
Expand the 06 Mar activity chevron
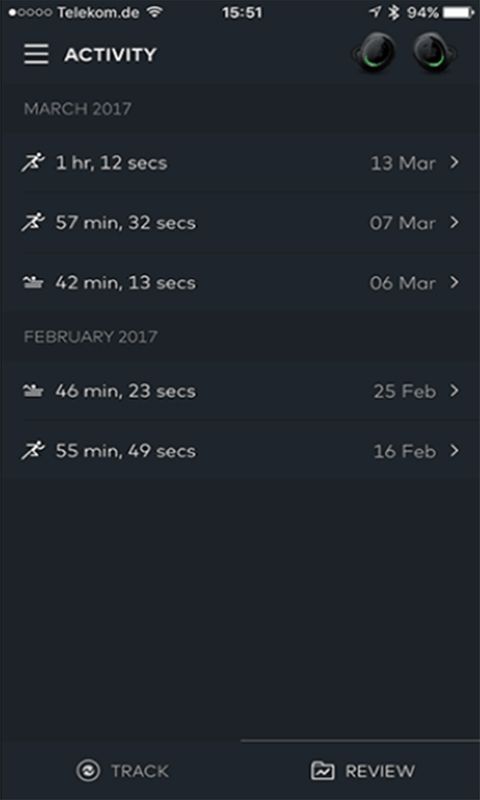click(454, 282)
